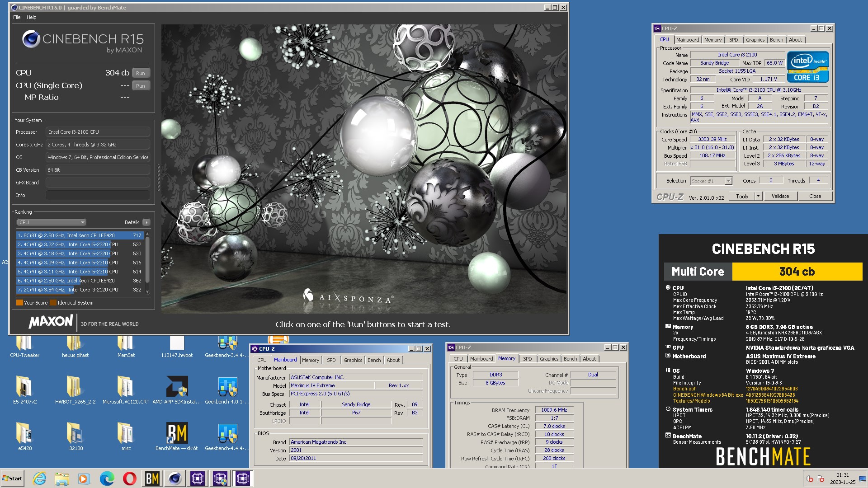868x488 pixels.
Task: Open the Start menu
Action: pyautogui.click(x=12, y=479)
